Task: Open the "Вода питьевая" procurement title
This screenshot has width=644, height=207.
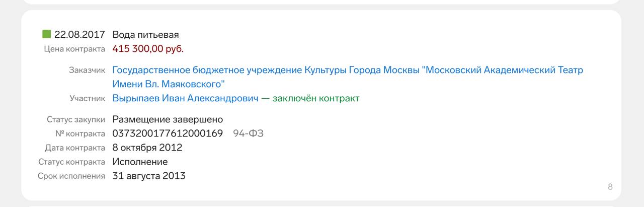Action: point(145,35)
